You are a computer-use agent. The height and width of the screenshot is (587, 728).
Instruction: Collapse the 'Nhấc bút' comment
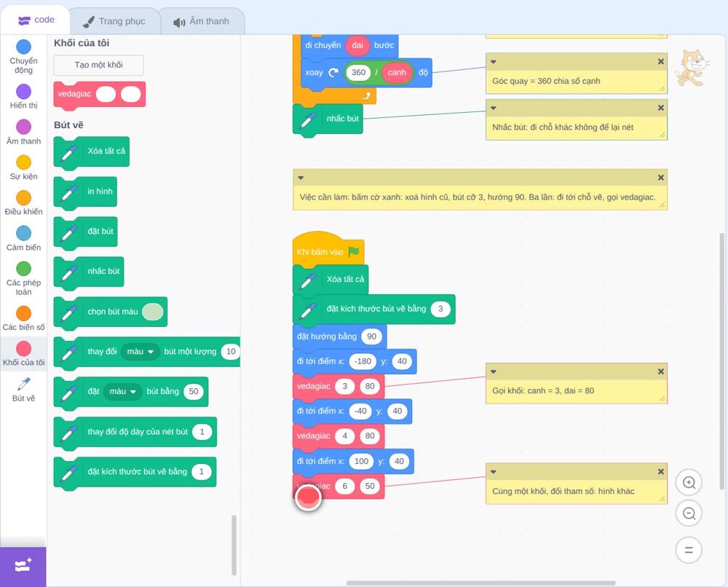(494, 109)
